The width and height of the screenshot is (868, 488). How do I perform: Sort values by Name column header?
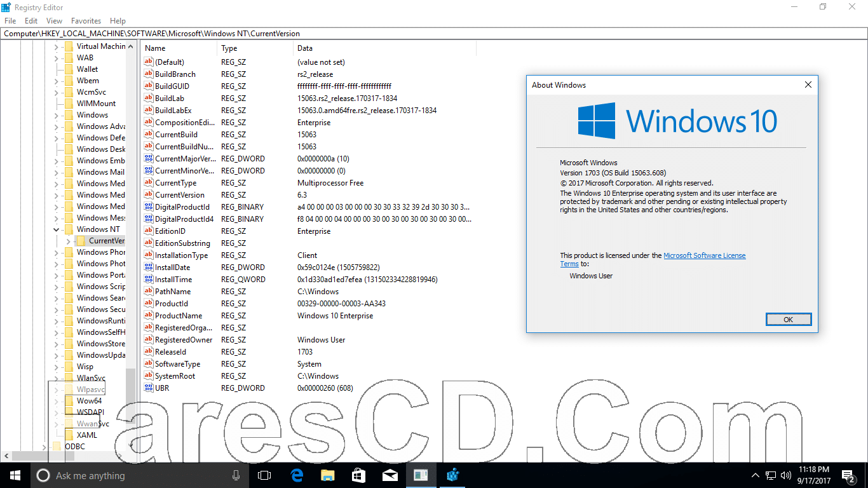(180, 48)
